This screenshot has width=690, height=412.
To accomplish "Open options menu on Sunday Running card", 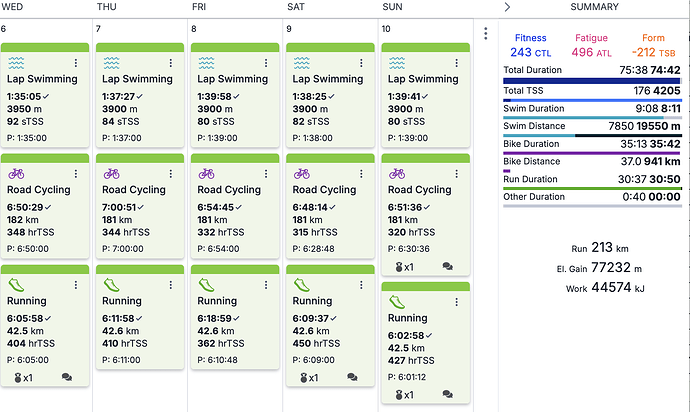I will pyautogui.click(x=457, y=302).
